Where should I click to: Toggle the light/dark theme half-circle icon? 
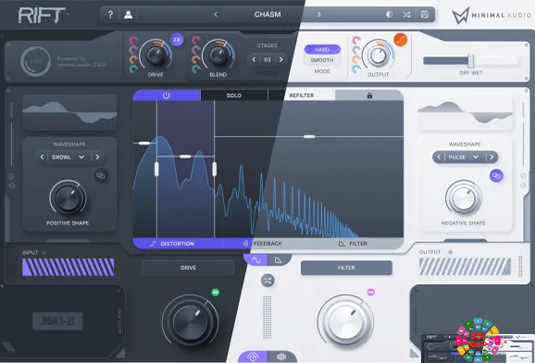tap(389, 15)
